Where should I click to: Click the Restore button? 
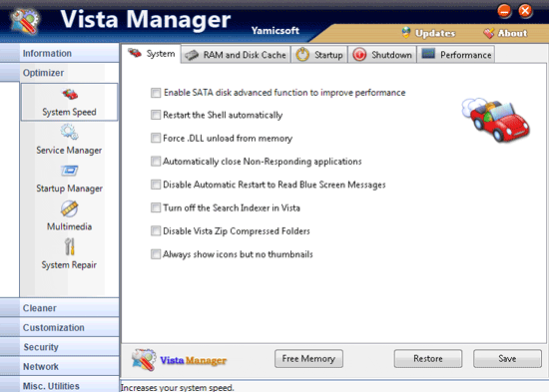428,359
